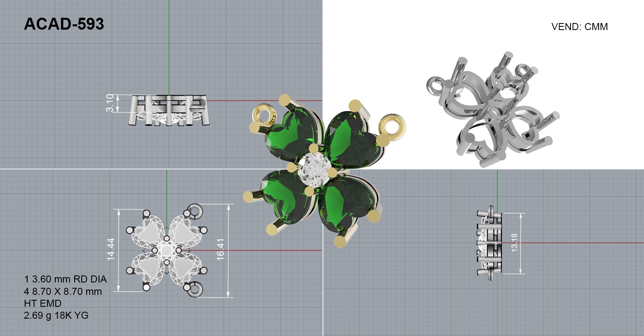This screenshot has height=336, width=644.
Task: Click the side elevation view beside 3.10
Action: click(169, 110)
